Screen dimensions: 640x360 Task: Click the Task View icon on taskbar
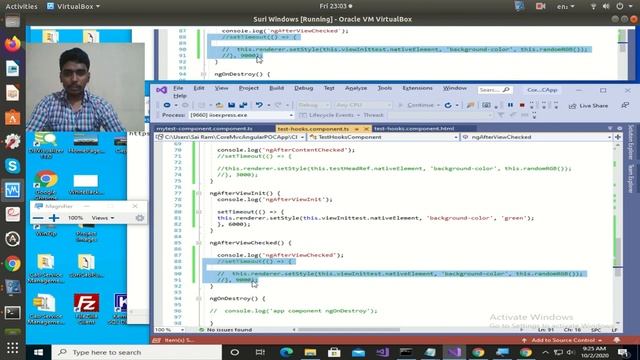point(260,352)
